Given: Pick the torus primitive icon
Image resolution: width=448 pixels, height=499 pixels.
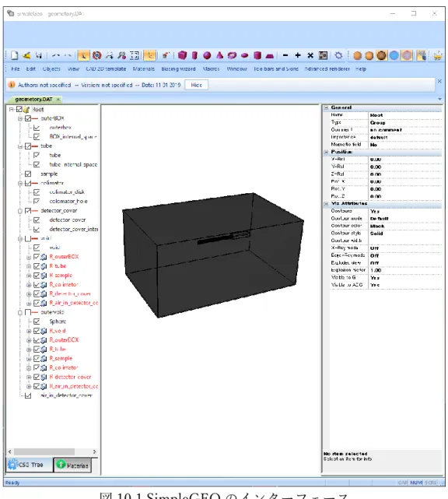Looking at the screenshot, I should tap(232, 55).
